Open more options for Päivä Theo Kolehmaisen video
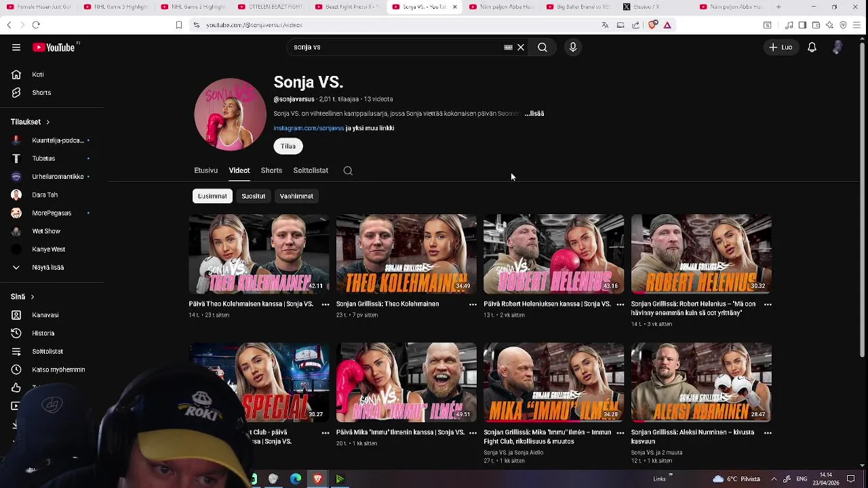Screen dimensions: 868x488 [x=325, y=305]
